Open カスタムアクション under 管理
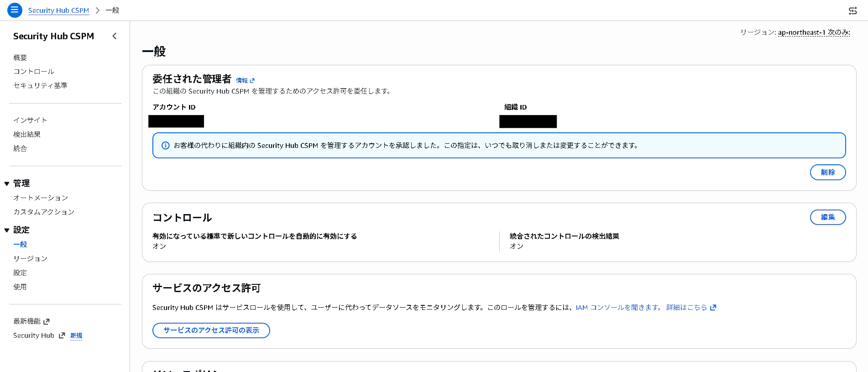 pyautogui.click(x=44, y=212)
